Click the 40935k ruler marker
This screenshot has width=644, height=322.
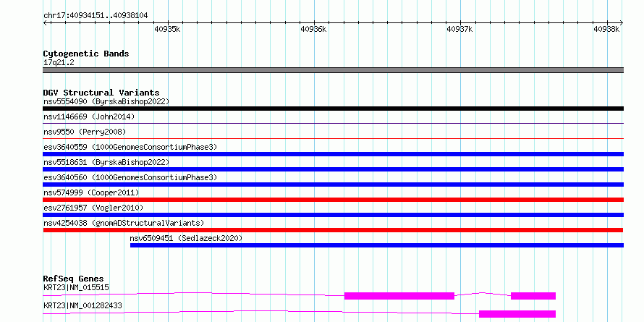coord(167,29)
